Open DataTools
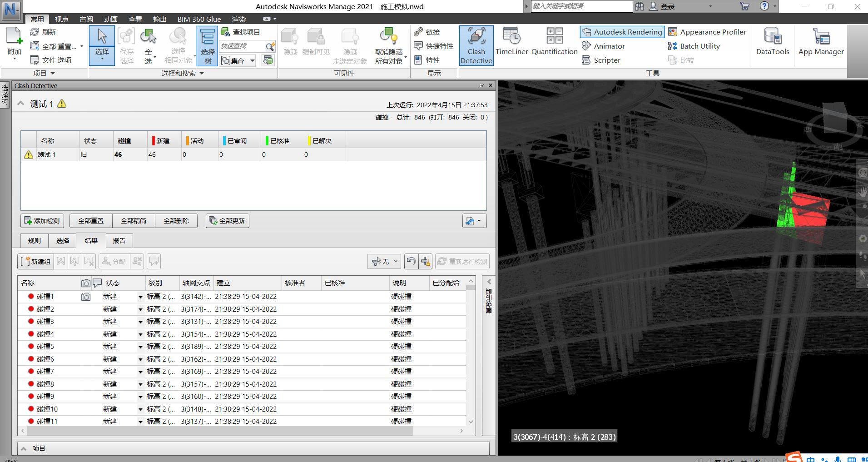 coord(772,42)
